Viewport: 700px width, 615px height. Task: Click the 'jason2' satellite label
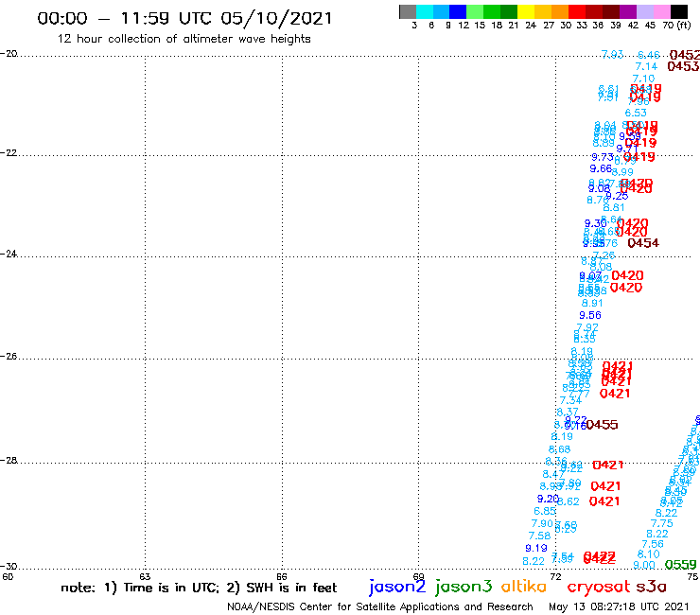pos(397,587)
